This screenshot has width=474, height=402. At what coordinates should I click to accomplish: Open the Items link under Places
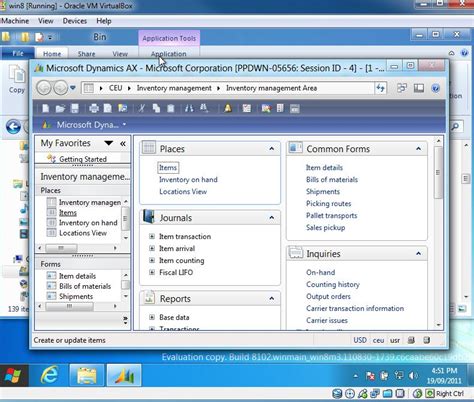pyautogui.click(x=168, y=168)
